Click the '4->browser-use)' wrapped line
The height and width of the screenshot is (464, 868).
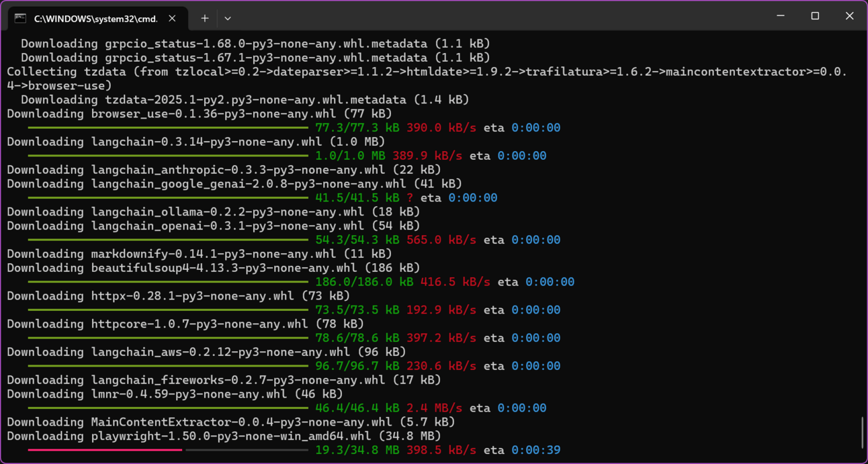(60, 86)
